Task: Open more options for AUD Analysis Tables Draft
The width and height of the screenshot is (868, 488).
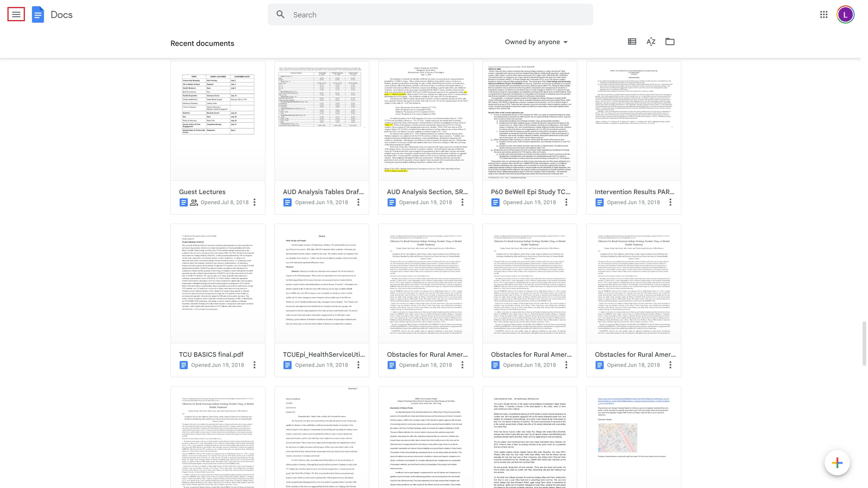Action: pyautogui.click(x=358, y=202)
